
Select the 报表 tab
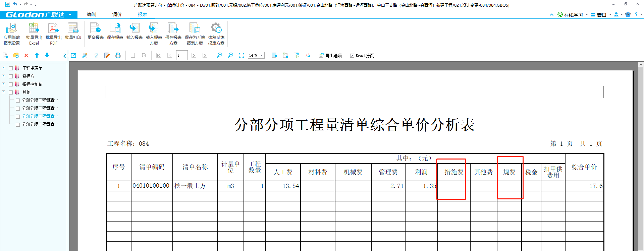pyautogui.click(x=143, y=14)
